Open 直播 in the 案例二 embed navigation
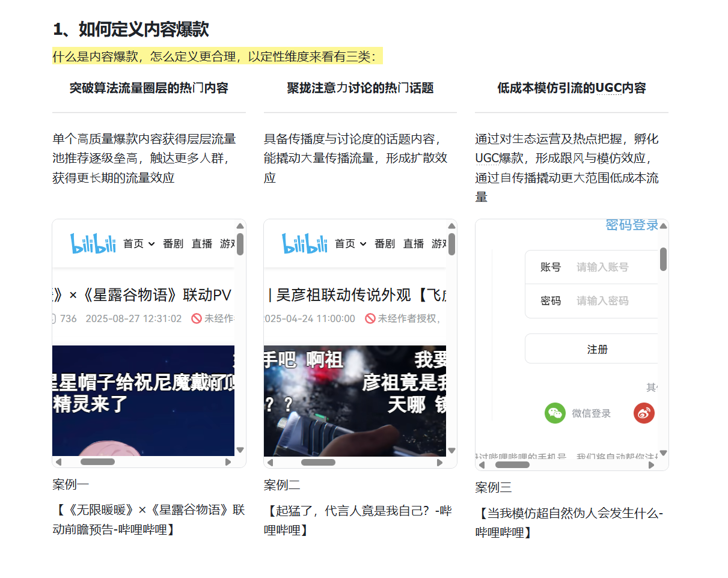The height and width of the screenshot is (578, 728). 414,244
